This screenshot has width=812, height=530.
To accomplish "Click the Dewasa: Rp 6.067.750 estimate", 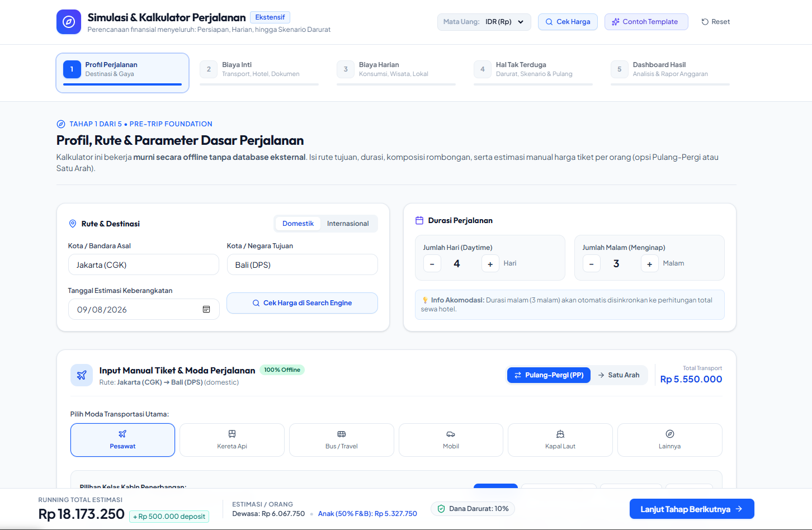I will pos(268,514).
